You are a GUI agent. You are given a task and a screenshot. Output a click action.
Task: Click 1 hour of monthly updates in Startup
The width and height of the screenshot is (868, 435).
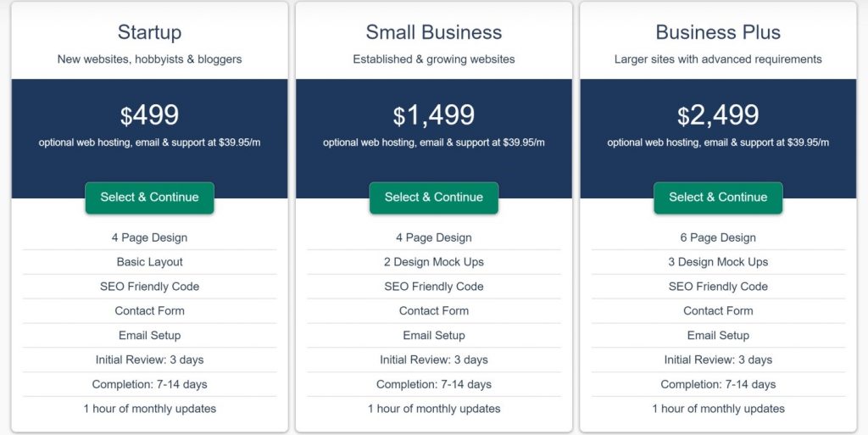click(x=149, y=409)
